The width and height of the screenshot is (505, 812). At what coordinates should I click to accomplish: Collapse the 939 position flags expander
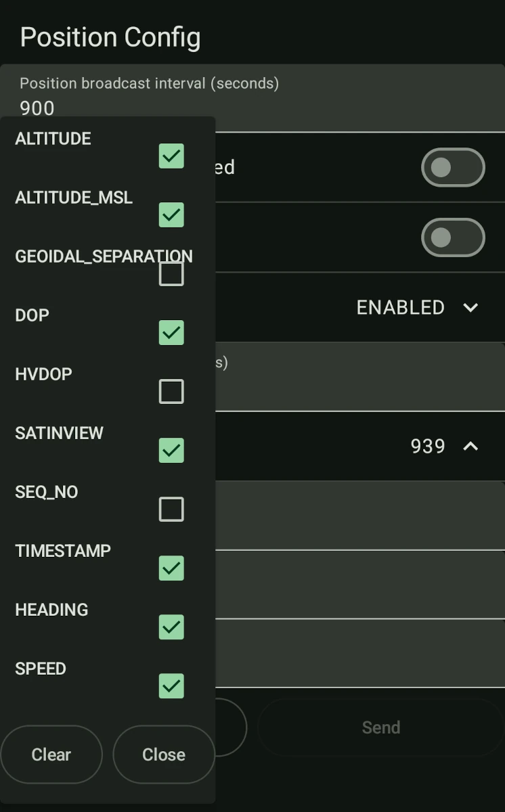coord(470,446)
